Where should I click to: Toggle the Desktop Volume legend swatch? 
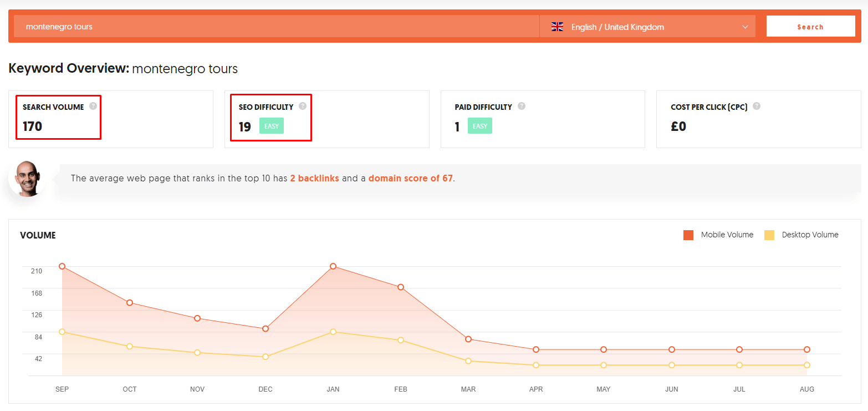(x=769, y=235)
